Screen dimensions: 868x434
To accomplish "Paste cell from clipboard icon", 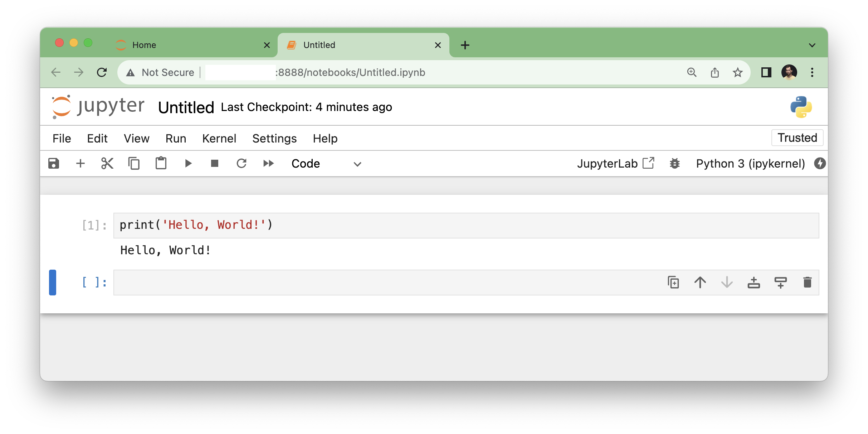I will point(161,164).
